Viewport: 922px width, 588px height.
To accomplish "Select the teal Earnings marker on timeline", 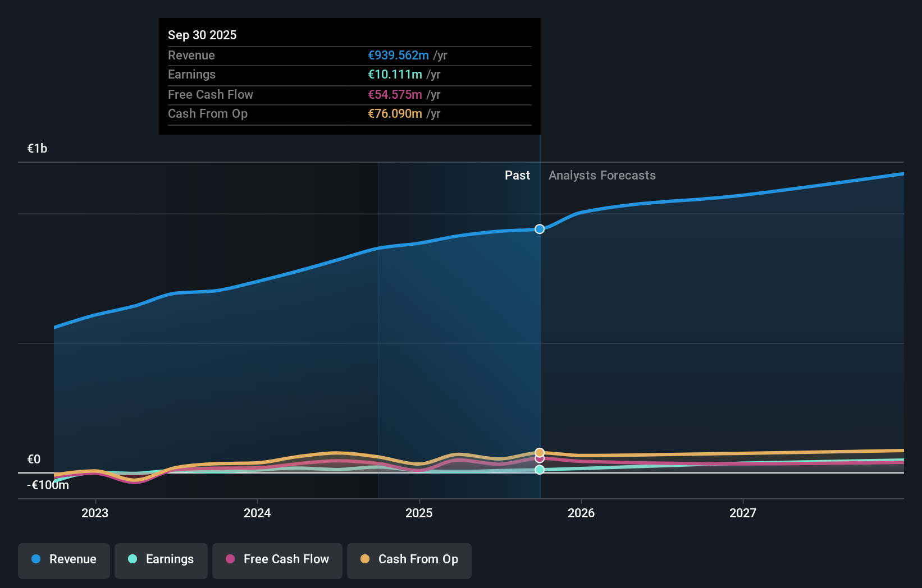I will (539, 470).
